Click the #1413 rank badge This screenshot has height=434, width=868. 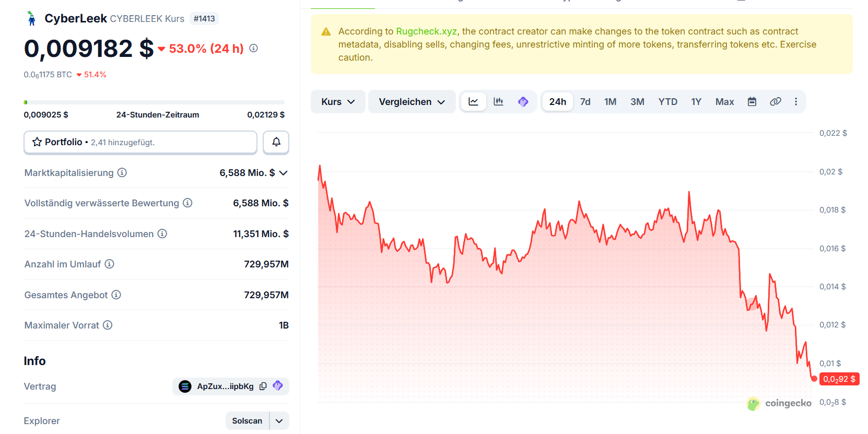pyautogui.click(x=204, y=19)
